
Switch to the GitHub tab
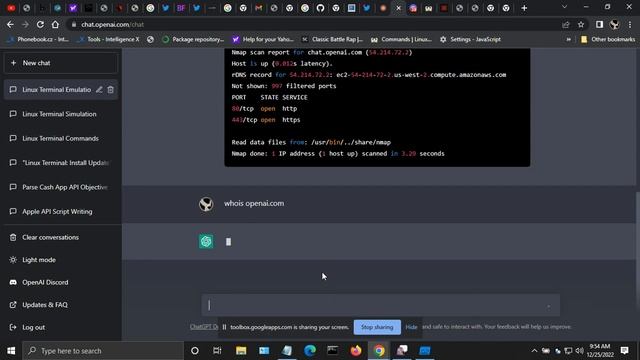click(320, 8)
